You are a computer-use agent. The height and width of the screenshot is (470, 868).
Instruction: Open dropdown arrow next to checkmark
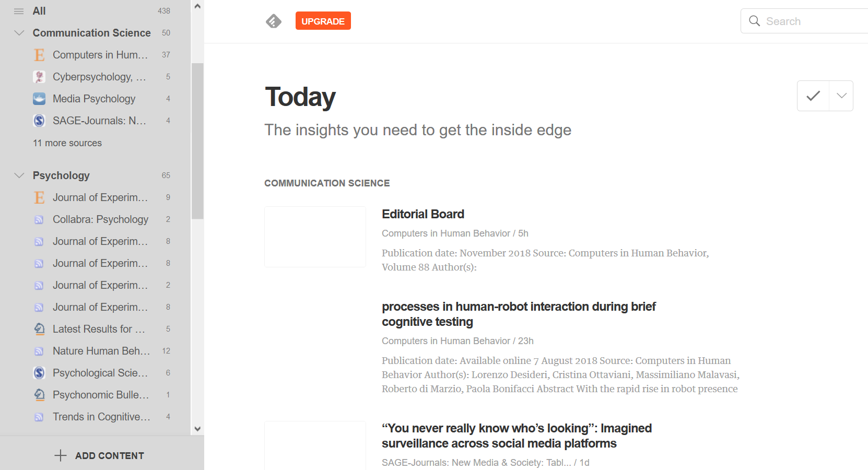coord(841,96)
